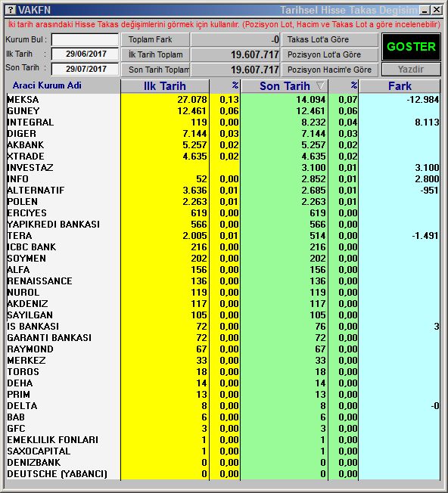Screen dimensions: 448x493
Task: Select Takas Lot'a Göre view
Action: pos(329,39)
